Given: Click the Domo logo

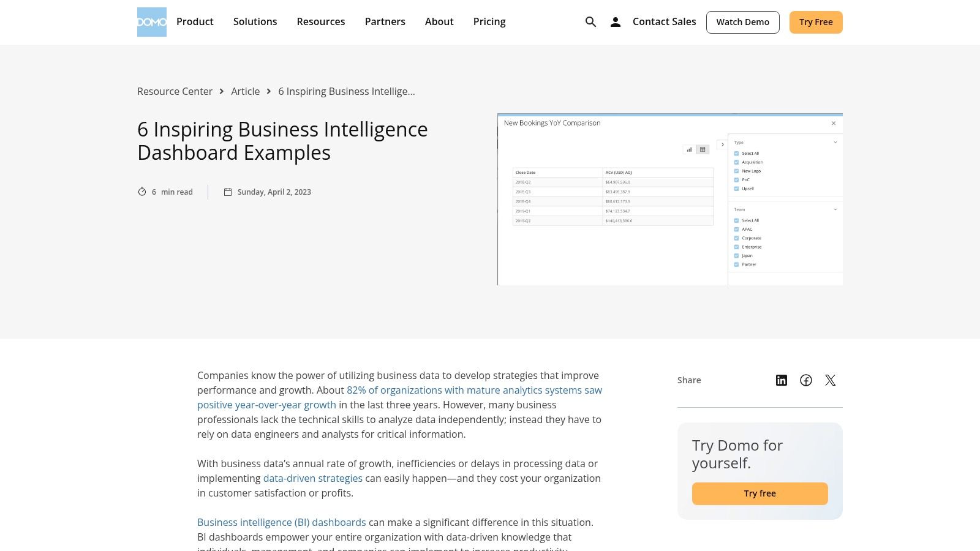Looking at the screenshot, I should click(x=152, y=22).
